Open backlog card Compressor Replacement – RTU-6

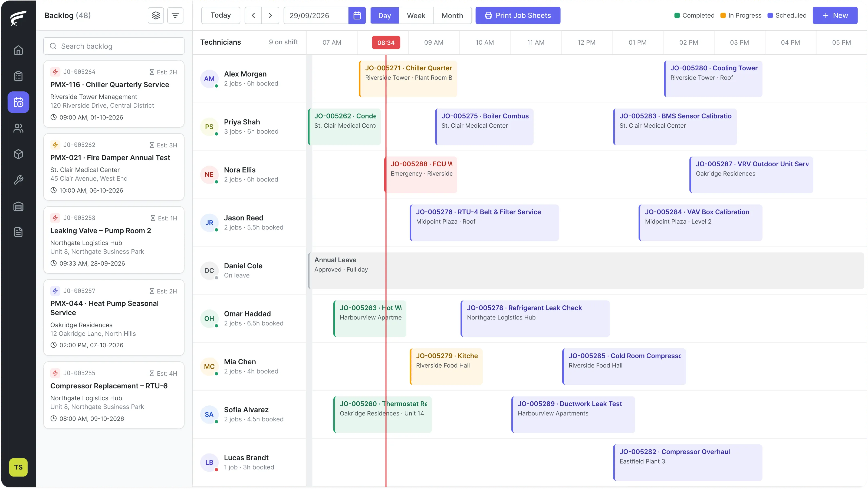114,396
